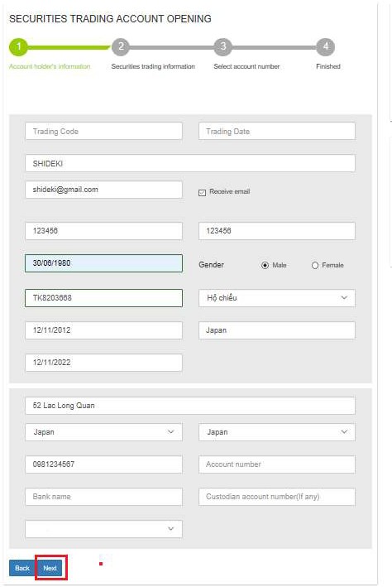
Task: Click the birth date field 30/06/1980
Action: click(x=103, y=263)
